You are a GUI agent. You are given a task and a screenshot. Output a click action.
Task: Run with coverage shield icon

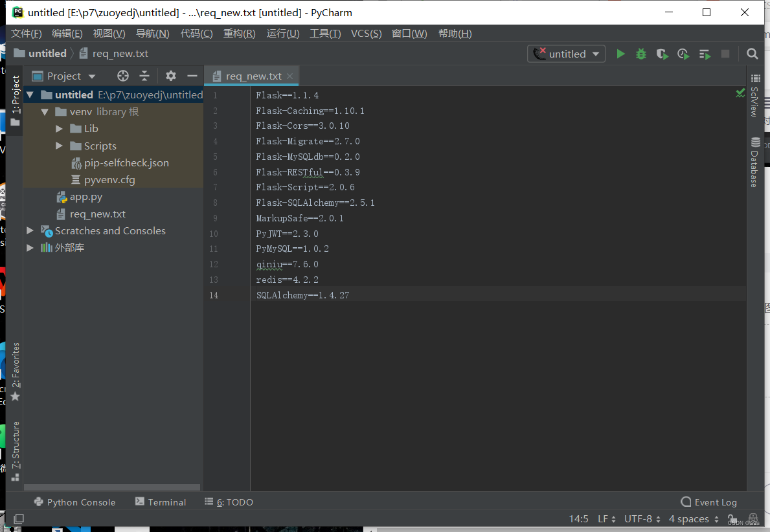[662, 54]
